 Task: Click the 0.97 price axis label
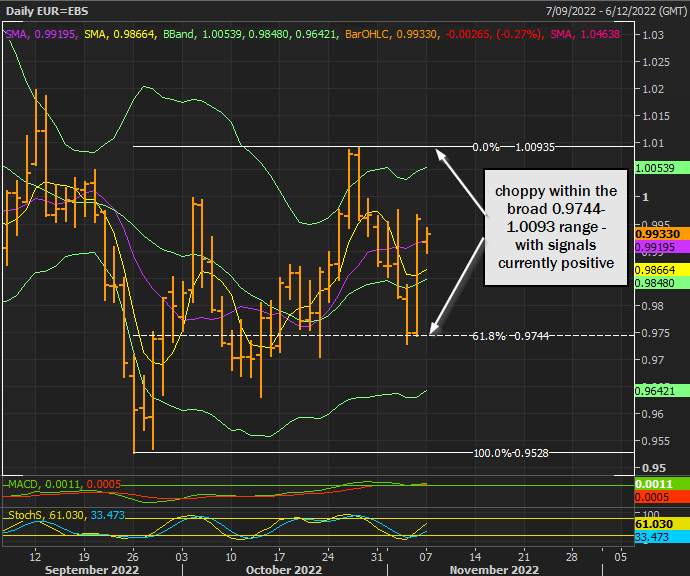[653, 360]
